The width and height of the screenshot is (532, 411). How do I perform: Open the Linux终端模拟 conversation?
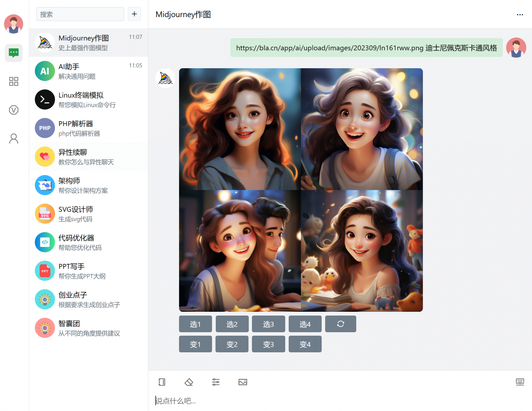[89, 100]
